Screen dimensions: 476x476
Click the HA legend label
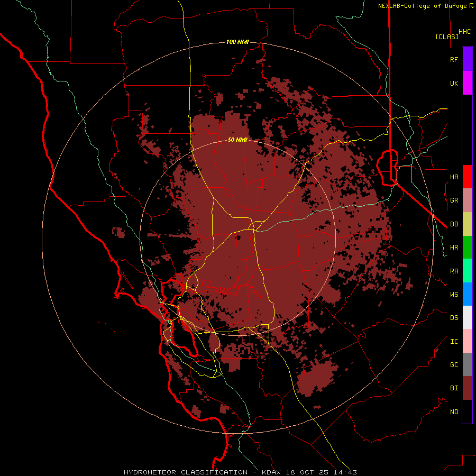pos(454,177)
